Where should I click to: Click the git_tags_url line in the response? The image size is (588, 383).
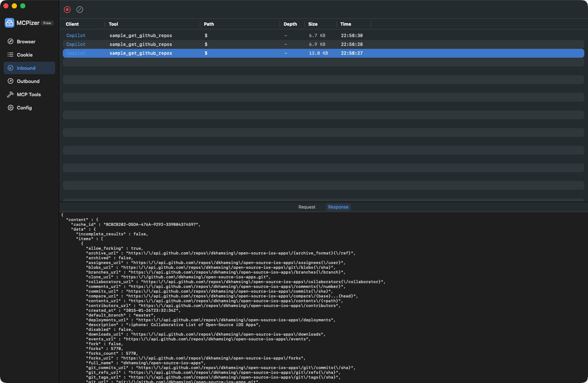point(214,377)
